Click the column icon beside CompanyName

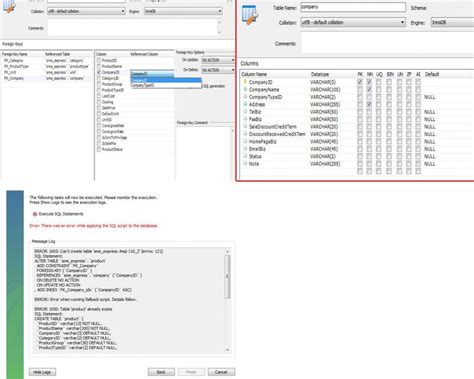point(245,89)
